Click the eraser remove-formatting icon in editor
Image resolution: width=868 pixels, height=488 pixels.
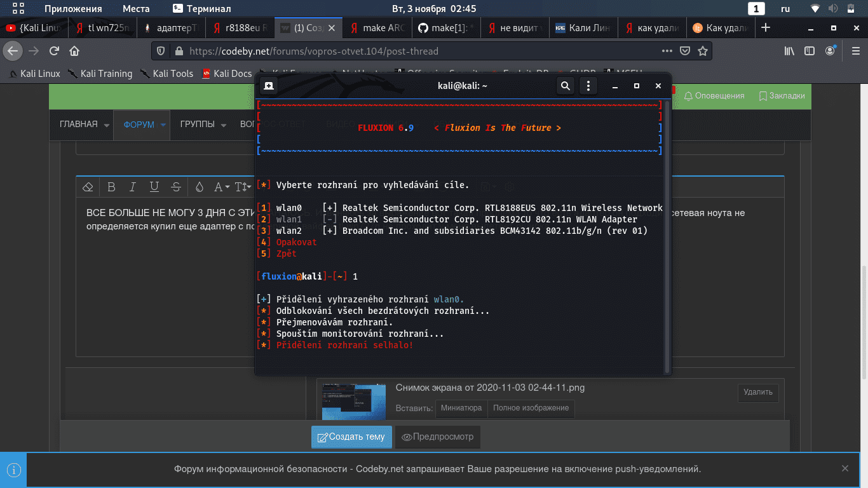click(x=88, y=187)
